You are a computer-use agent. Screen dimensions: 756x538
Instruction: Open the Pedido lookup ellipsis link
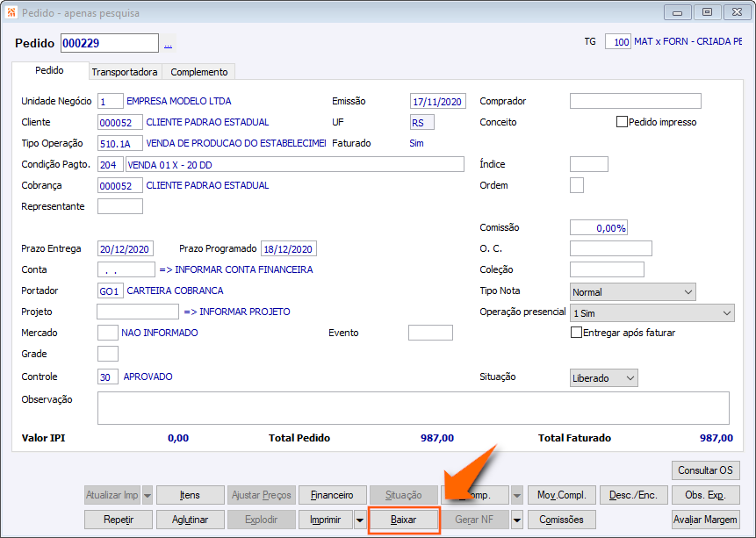[168, 45]
